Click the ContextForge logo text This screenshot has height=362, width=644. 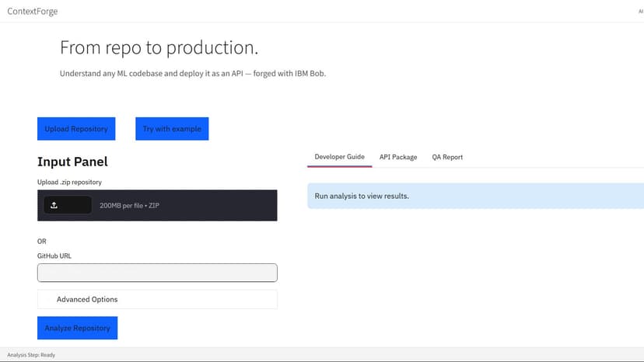[33, 12]
